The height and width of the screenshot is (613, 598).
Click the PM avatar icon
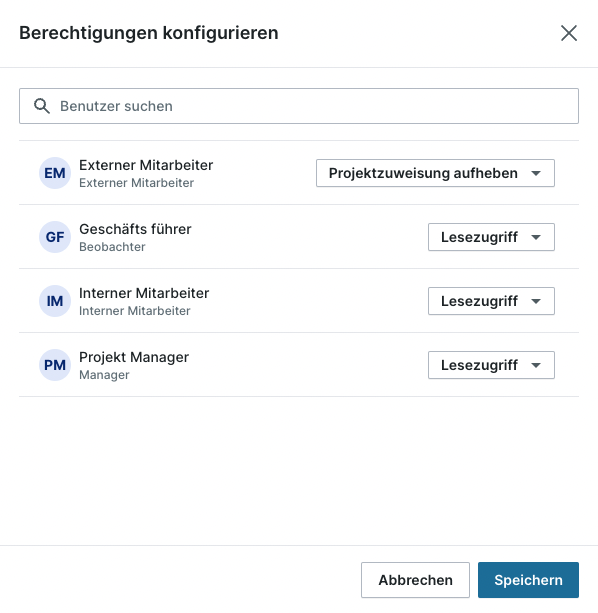(x=55, y=365)
